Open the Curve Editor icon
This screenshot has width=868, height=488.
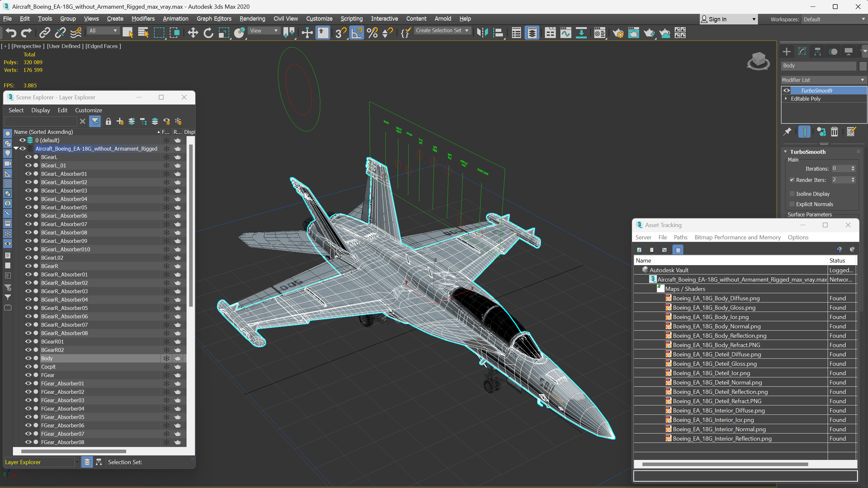pyautogui.click(x=566, y=33)
